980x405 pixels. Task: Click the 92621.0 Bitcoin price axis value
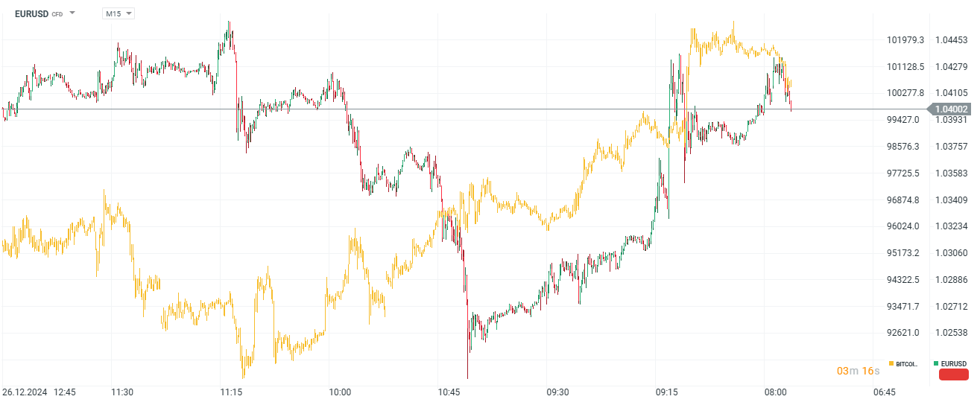[905, 333]
